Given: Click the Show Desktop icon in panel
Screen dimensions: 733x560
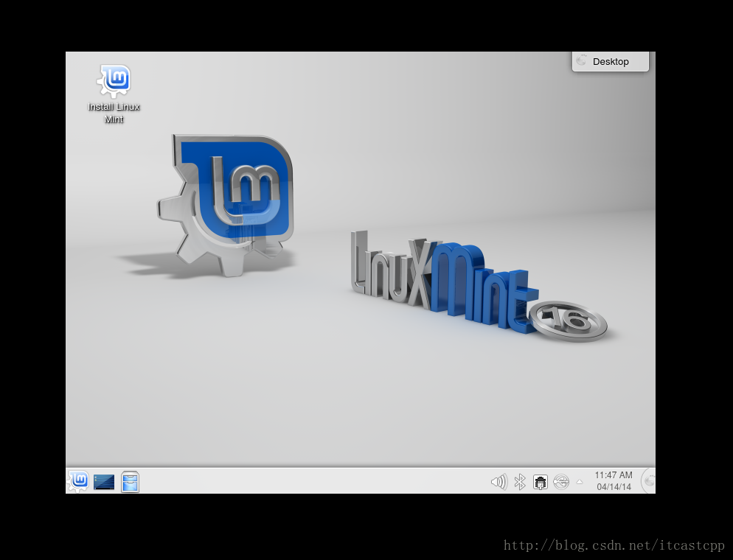Looking at the screenshot, I should click(x=104, y=482).
